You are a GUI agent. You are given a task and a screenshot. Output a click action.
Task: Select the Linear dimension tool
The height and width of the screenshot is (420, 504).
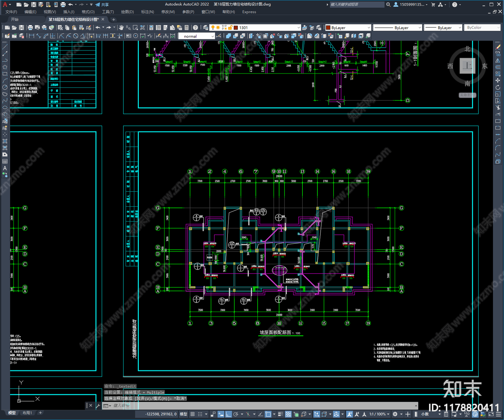31,36
